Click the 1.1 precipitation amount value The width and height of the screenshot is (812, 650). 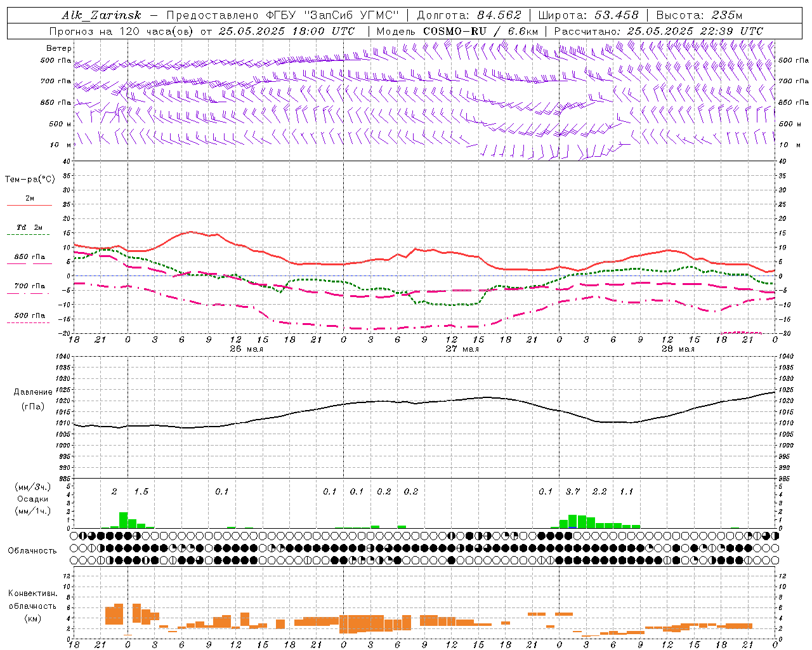click(x=626, y=491)
